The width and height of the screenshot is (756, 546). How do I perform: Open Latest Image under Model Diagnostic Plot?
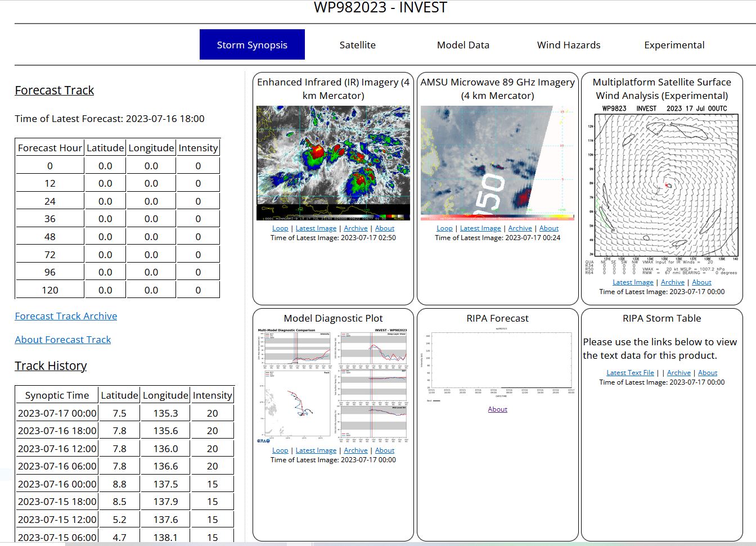(x=316, y=450)
